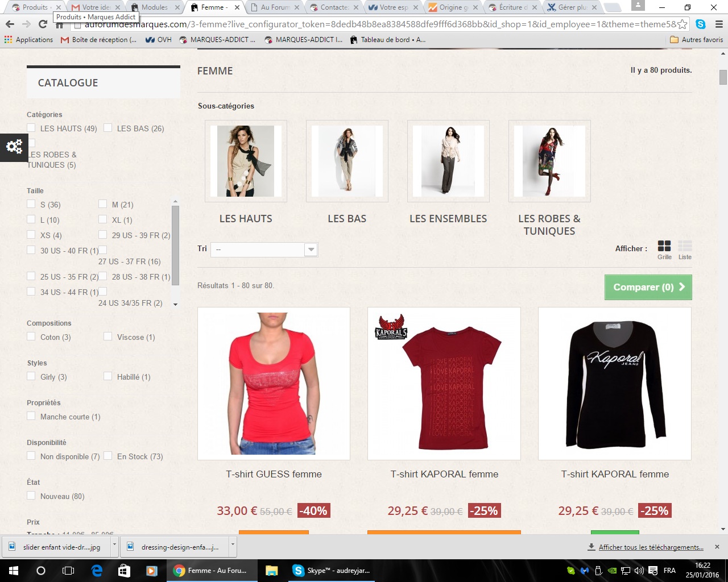Click the volume speaker tray icon

pos(639,571)
